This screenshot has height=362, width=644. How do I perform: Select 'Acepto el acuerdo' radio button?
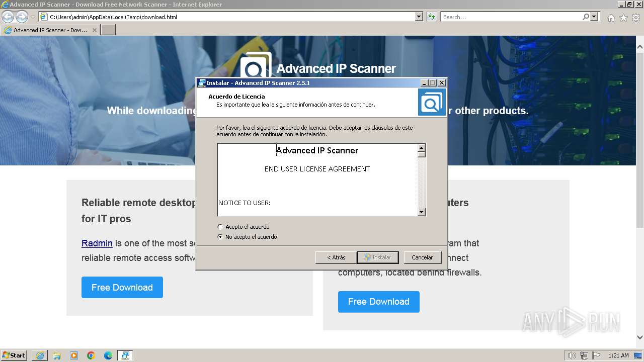(220, 227)
